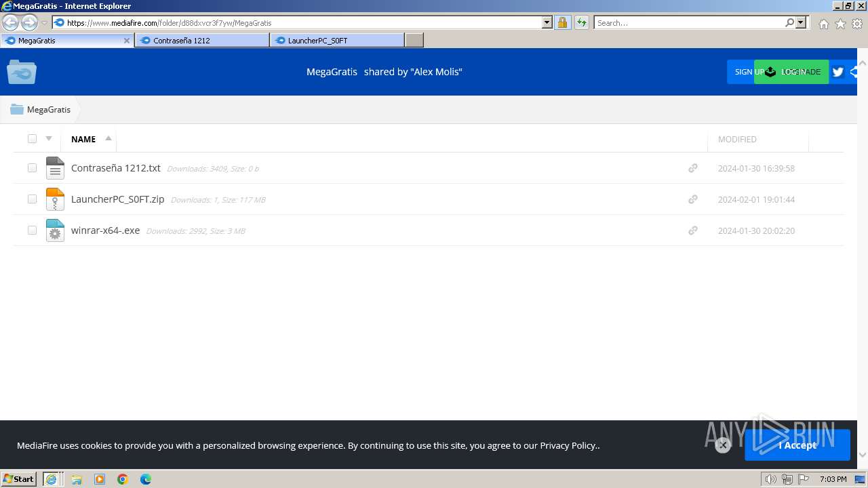Click the taskbar clock showing 7:03 PM
This screenshot has width=868, height=488.
tap(833, 479)
